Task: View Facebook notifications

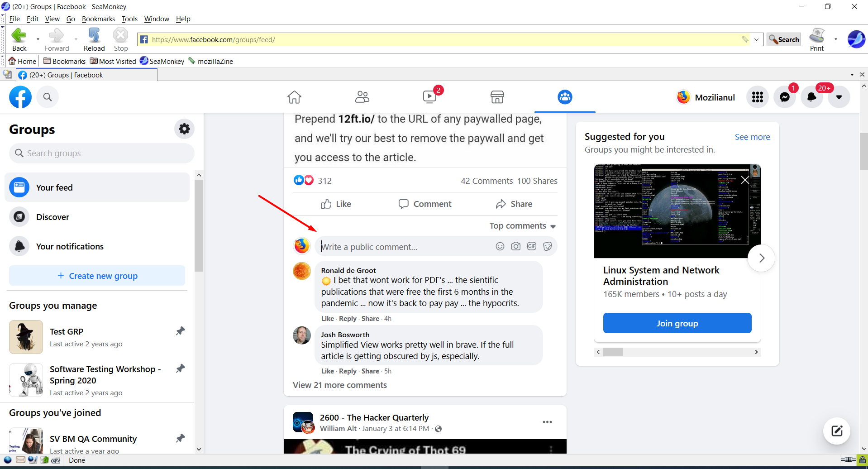Action: (x=811, y=97)
